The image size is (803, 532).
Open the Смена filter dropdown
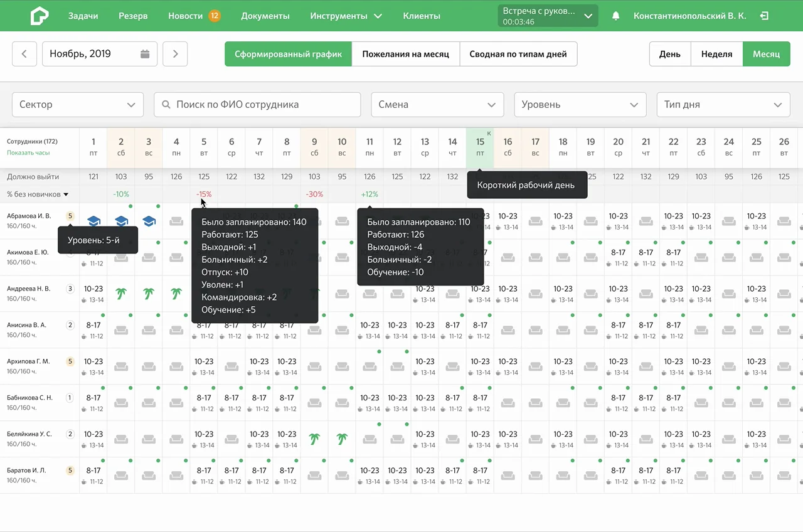point(437,105)
